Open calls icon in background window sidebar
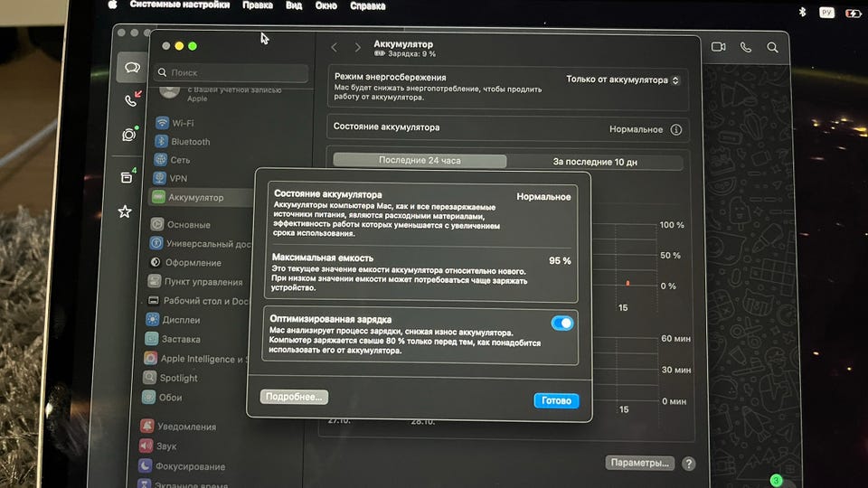The height and width of the screenshot is (488, 868). coord(132,100)
